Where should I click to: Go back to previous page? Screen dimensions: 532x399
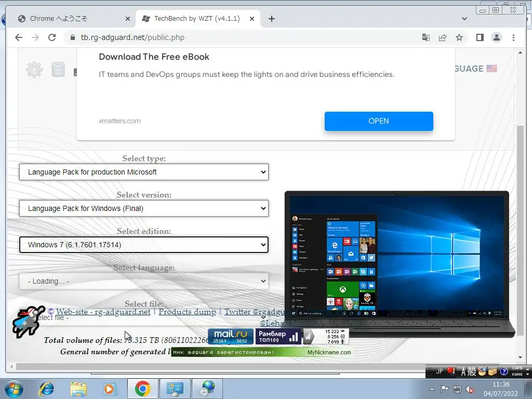coord(19,37)
